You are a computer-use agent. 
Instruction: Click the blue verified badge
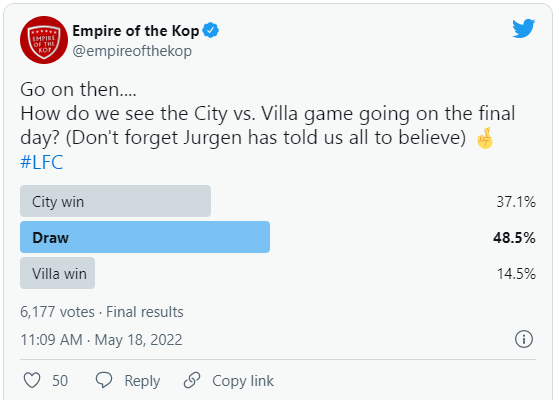point(211,31)
